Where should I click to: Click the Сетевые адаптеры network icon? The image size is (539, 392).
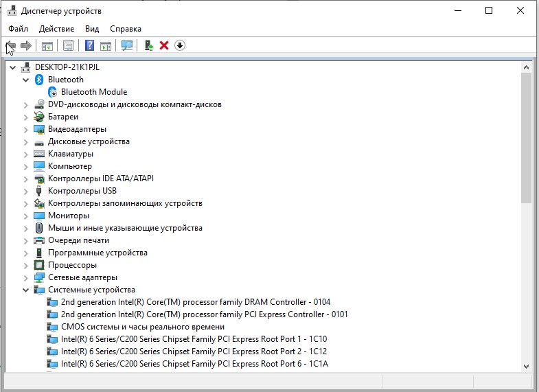click(39, 277)
